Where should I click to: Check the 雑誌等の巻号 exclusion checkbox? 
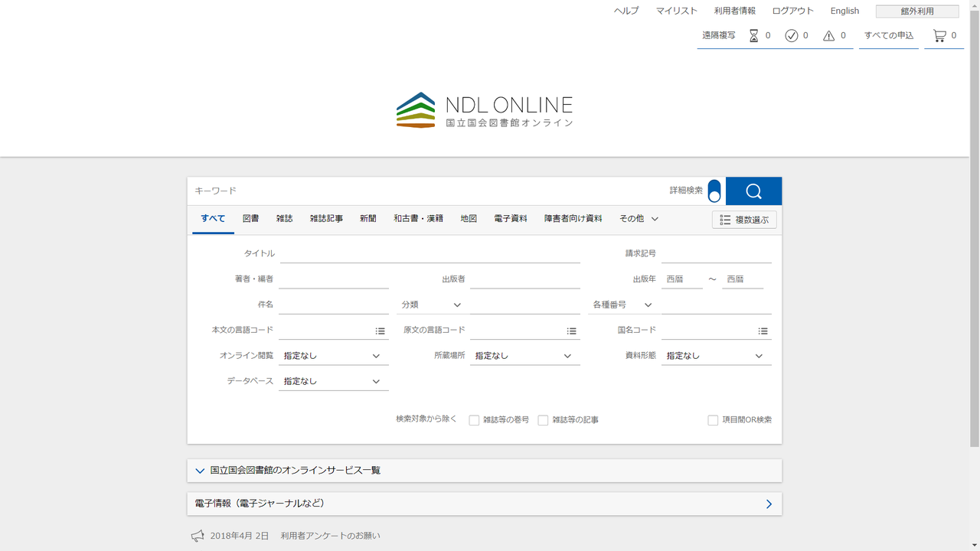[474, 420]
